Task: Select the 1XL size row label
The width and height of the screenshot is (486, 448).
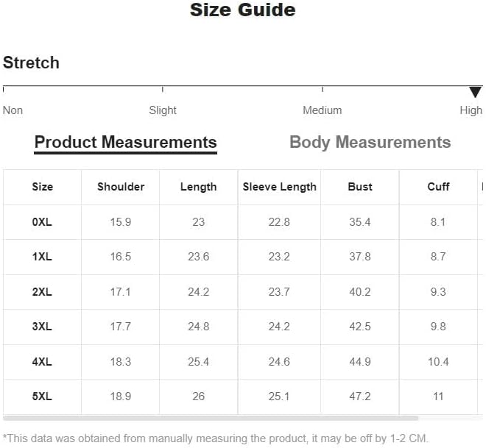Action: coord(42,257)
